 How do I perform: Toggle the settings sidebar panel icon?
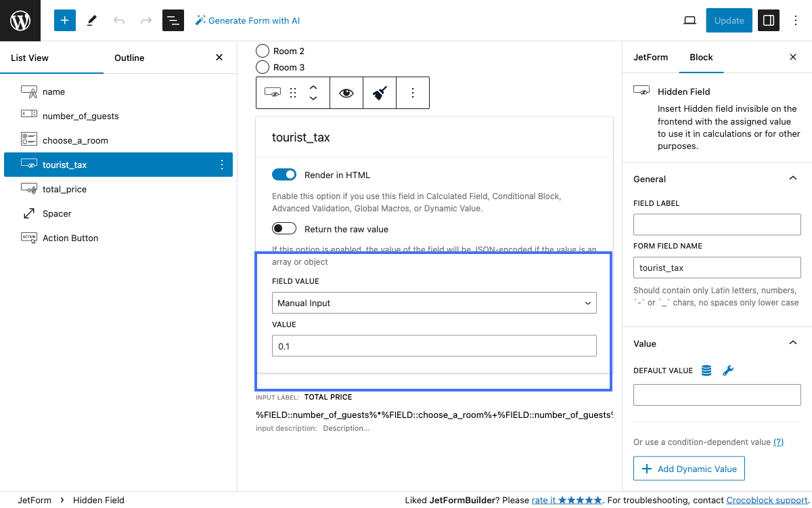tap(768, 20)
